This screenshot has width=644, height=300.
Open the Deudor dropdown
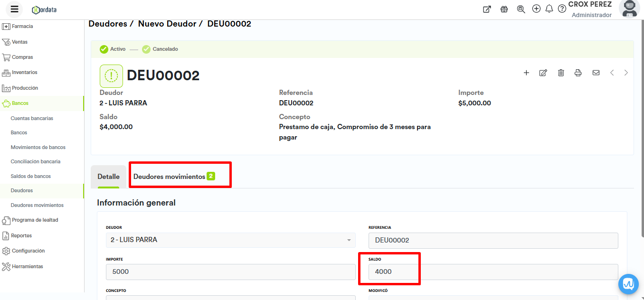[230, 240]
